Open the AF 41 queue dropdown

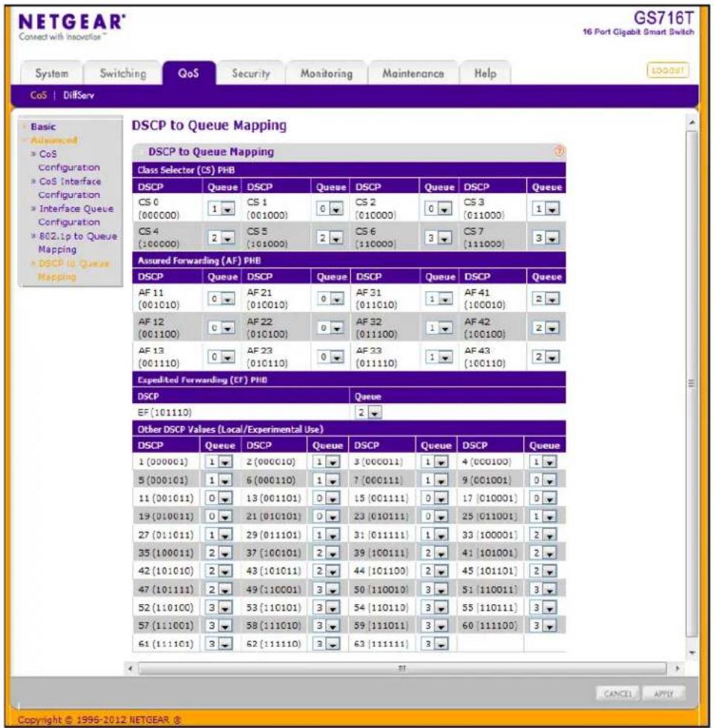pyautogui.click(x=546, y=298)
